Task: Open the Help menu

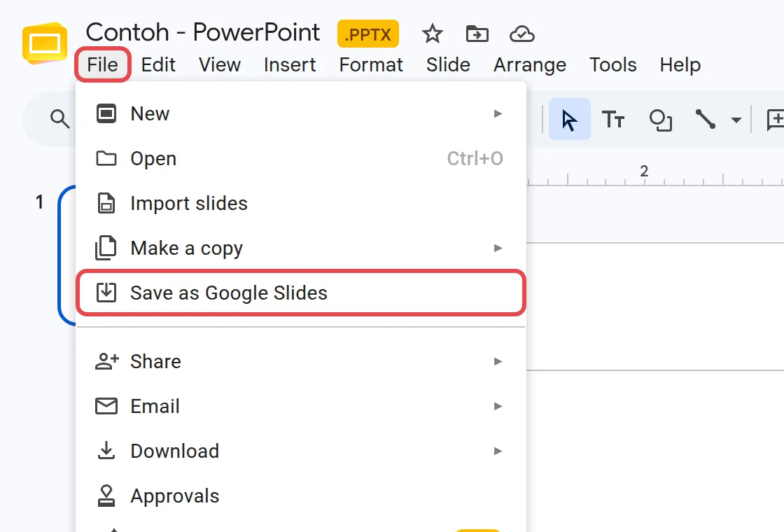Action: (x=680, y=64)
